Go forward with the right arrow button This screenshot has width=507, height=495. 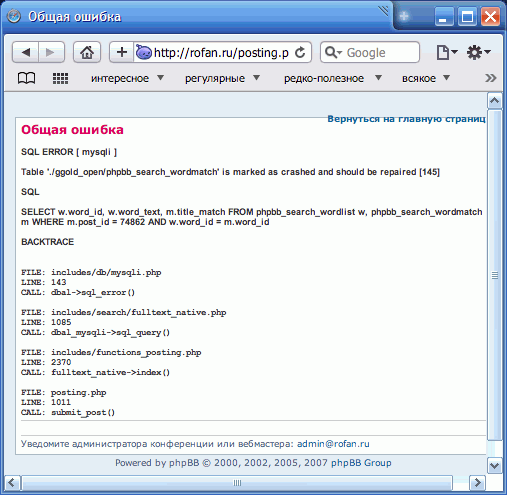click(51, 52)
